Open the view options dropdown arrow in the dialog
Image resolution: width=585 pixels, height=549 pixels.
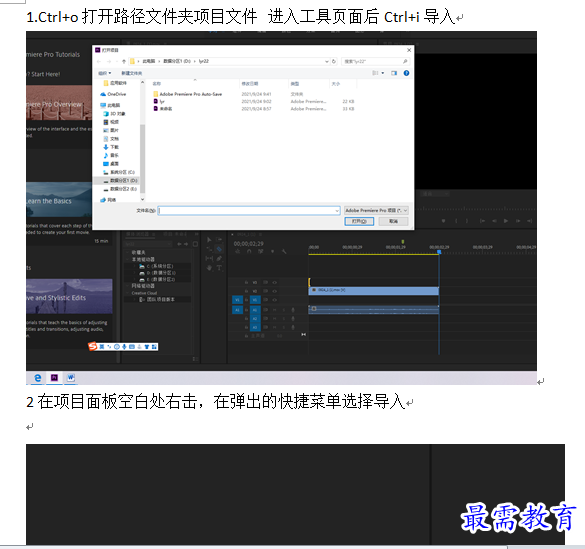382,73
